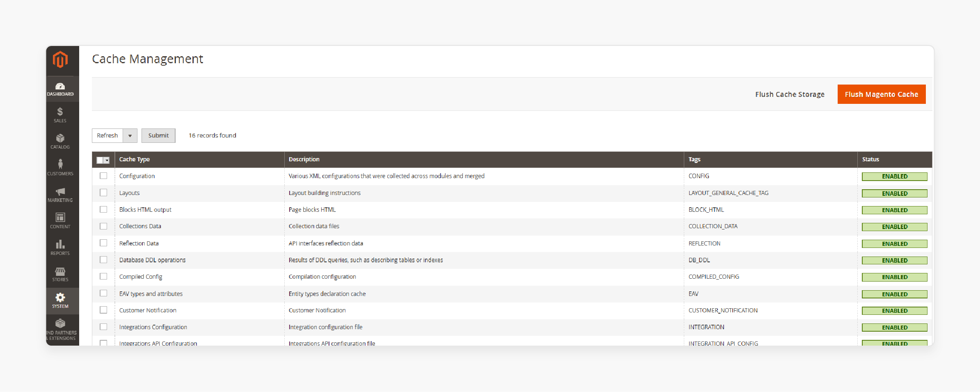
Task: Click 'Layout building instructions' description
Action: click(324, 193)
